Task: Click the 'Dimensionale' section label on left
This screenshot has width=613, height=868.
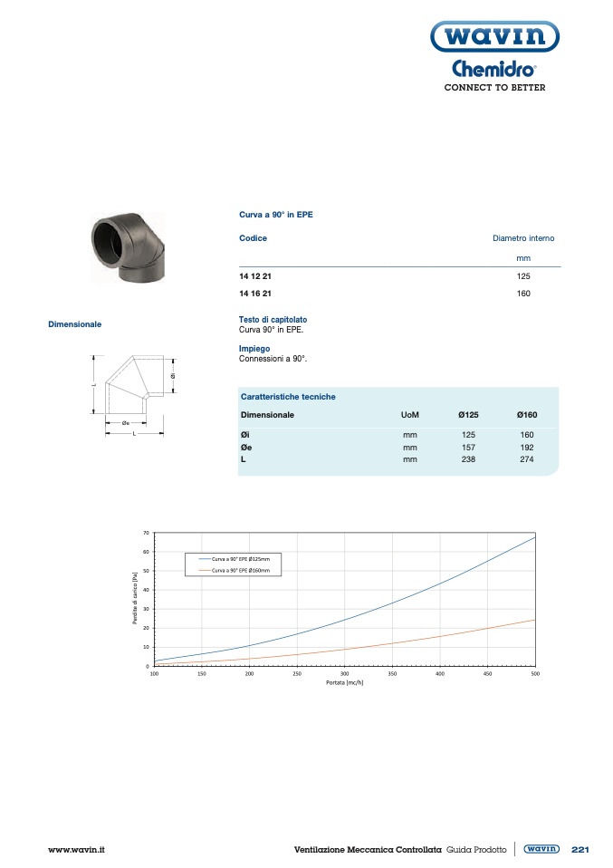Action: (x=74, y=323)
